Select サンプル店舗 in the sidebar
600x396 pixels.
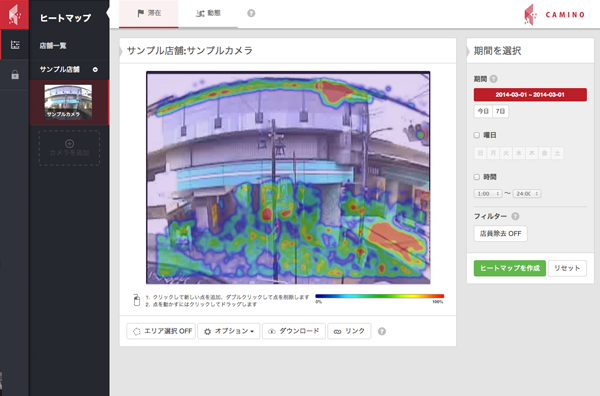click(x=60, y=69)
